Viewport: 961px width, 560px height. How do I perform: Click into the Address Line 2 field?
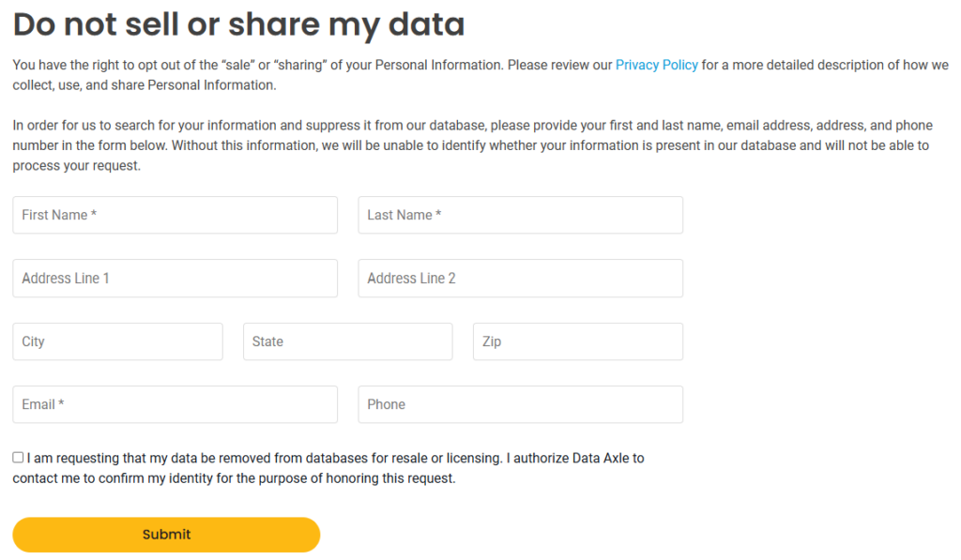(520, 279)
